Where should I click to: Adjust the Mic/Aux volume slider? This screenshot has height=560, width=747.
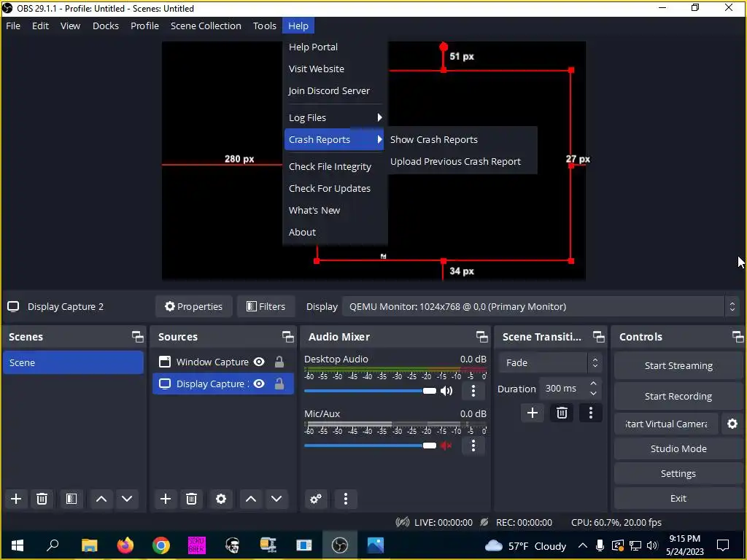point(370,446)
